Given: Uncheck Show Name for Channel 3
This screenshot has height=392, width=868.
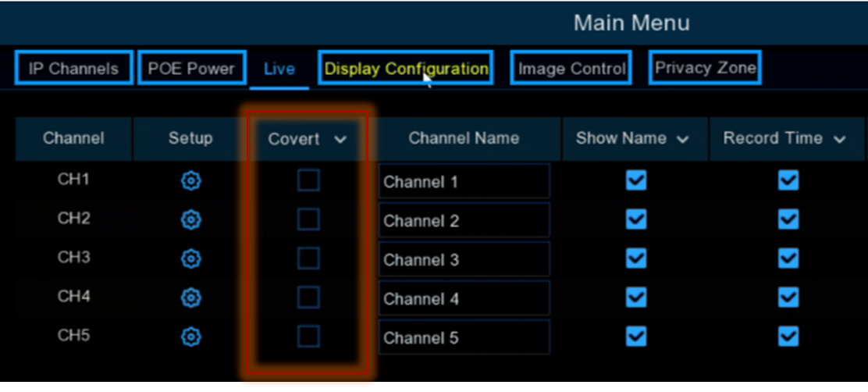Looking at the screenshot, I should tap(636, 258).
